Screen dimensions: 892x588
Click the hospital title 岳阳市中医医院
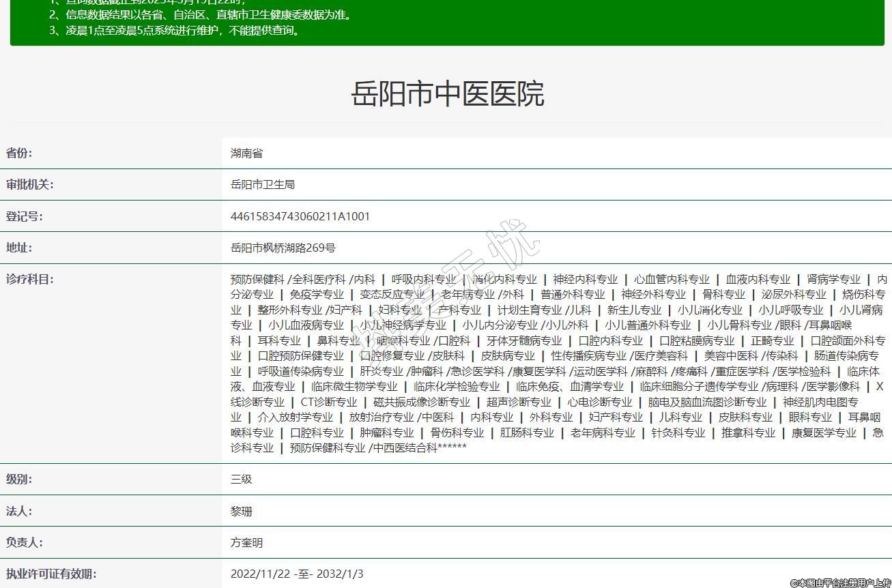tap(447, 94)
